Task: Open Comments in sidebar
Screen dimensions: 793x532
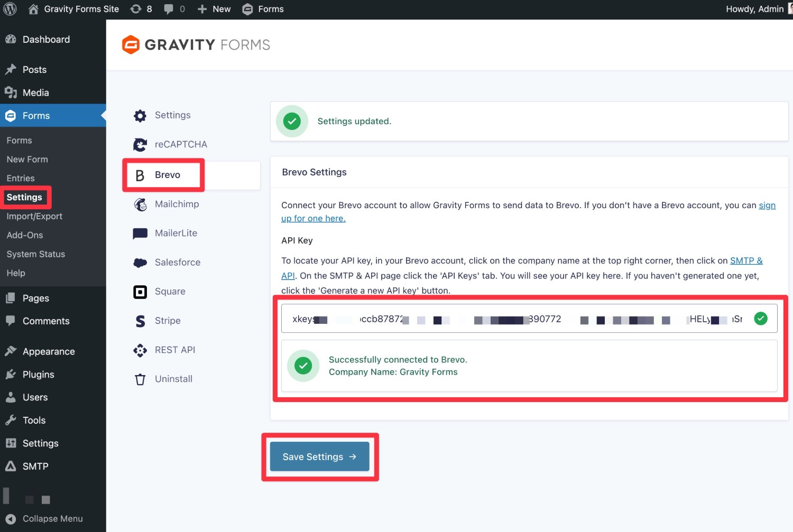Action: [x=53, y=321]
